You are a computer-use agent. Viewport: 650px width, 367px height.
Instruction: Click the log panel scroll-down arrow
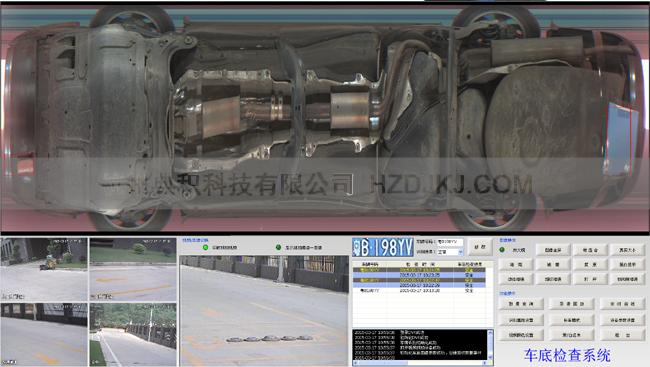pyautogui.click(x=490, y=357)
